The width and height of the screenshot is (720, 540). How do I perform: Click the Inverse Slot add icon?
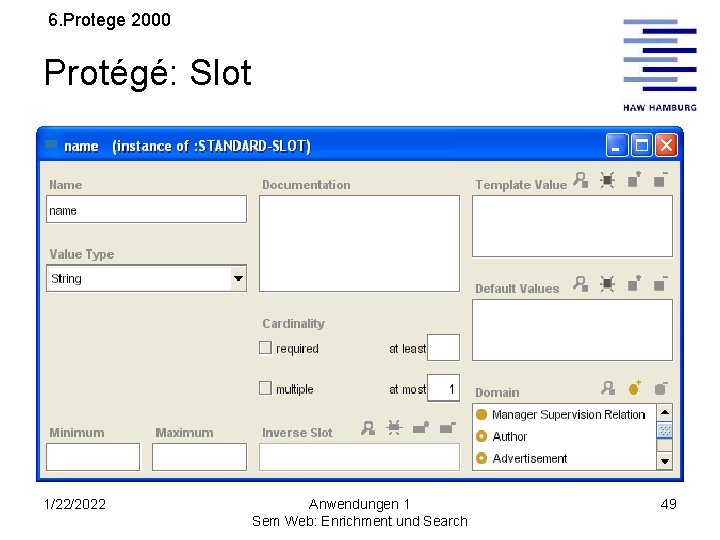[421, 428]
